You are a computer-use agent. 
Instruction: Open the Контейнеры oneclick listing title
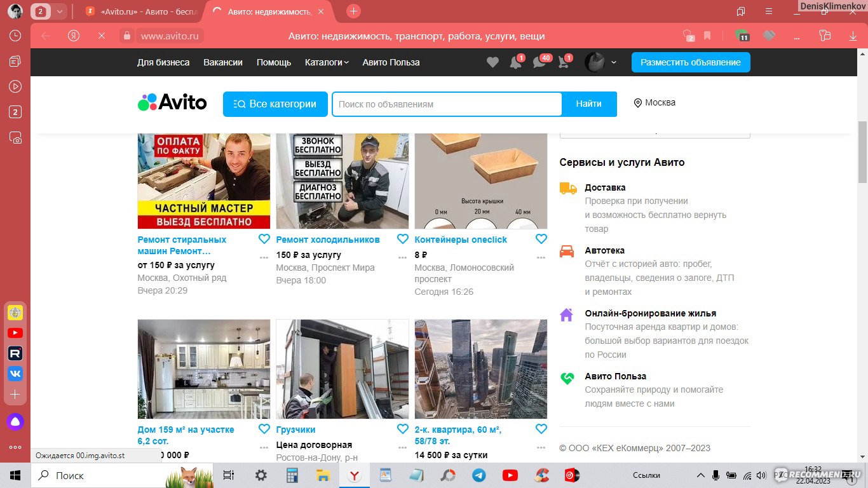[x=461, y=240]
